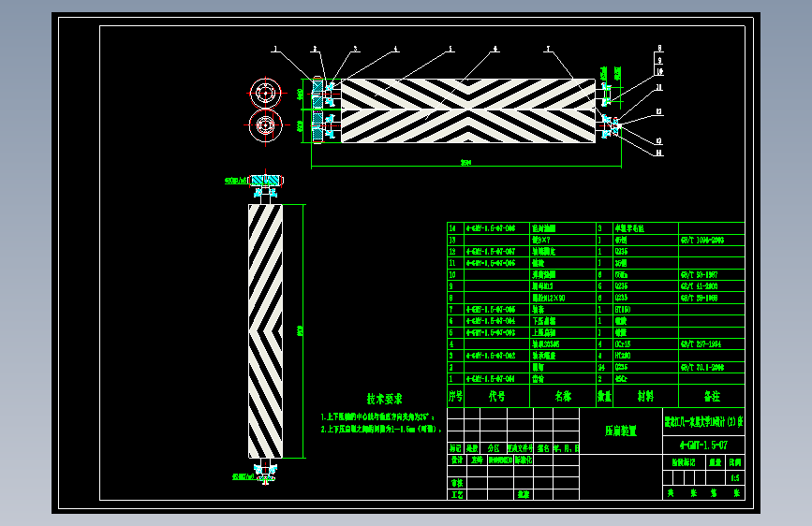Click balloon number 4 leader label
This screenshot has height=526, width=812.
coord(395,50)
